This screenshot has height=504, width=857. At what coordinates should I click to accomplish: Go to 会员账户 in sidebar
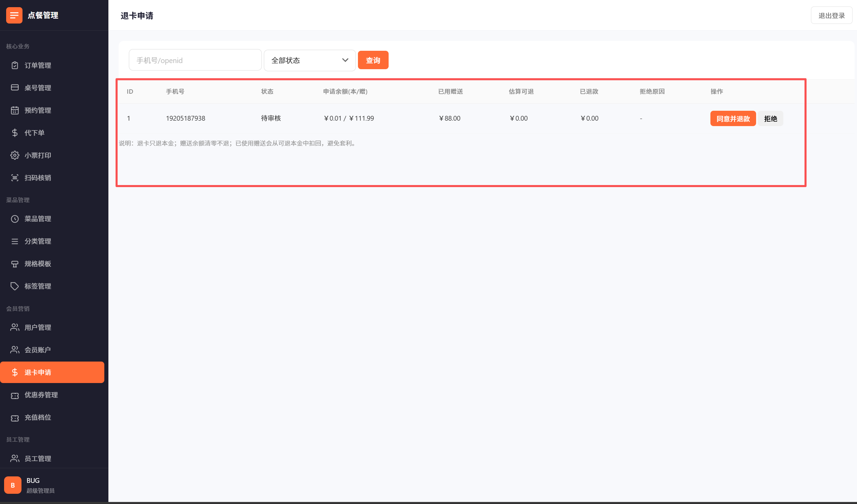click(x=37, y=350)
